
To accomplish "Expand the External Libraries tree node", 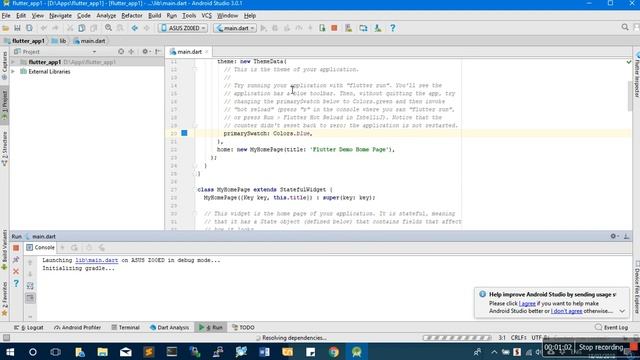I will [x=13, y=71].
